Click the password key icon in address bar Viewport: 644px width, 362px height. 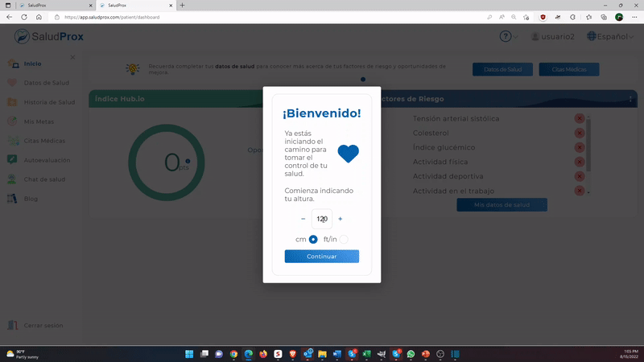click(489, 17)
